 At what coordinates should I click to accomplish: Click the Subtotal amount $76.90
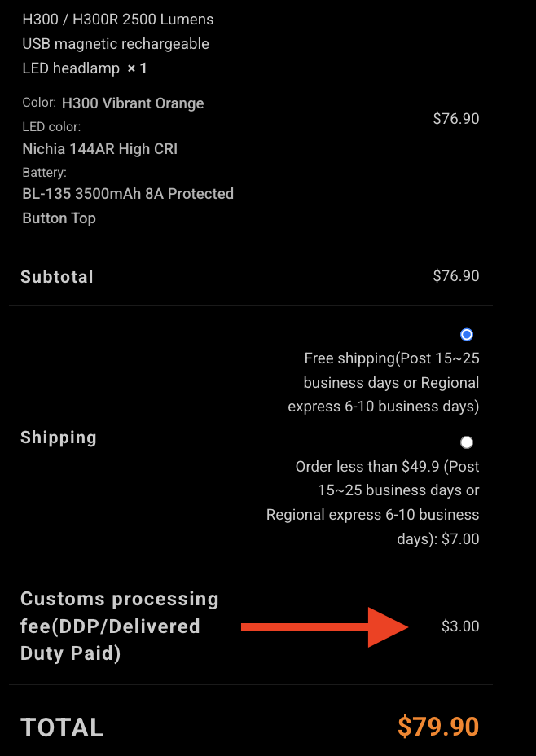tap(456, 276)
